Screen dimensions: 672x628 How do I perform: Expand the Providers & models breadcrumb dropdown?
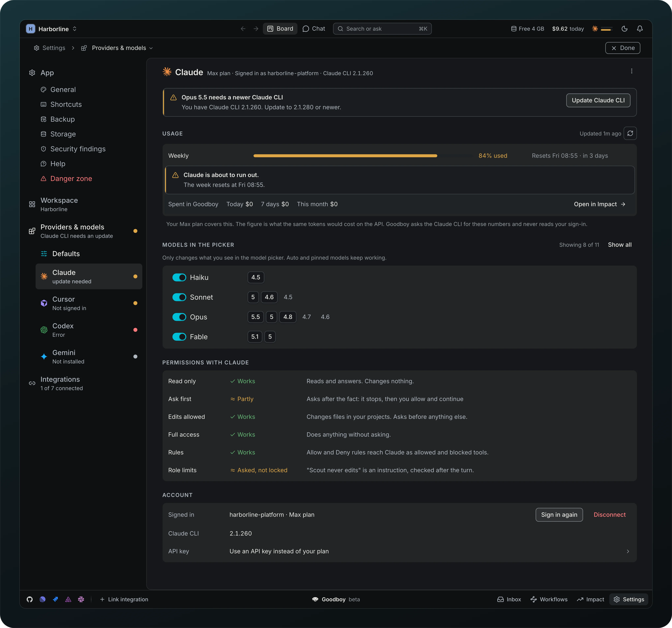point(151,48)
